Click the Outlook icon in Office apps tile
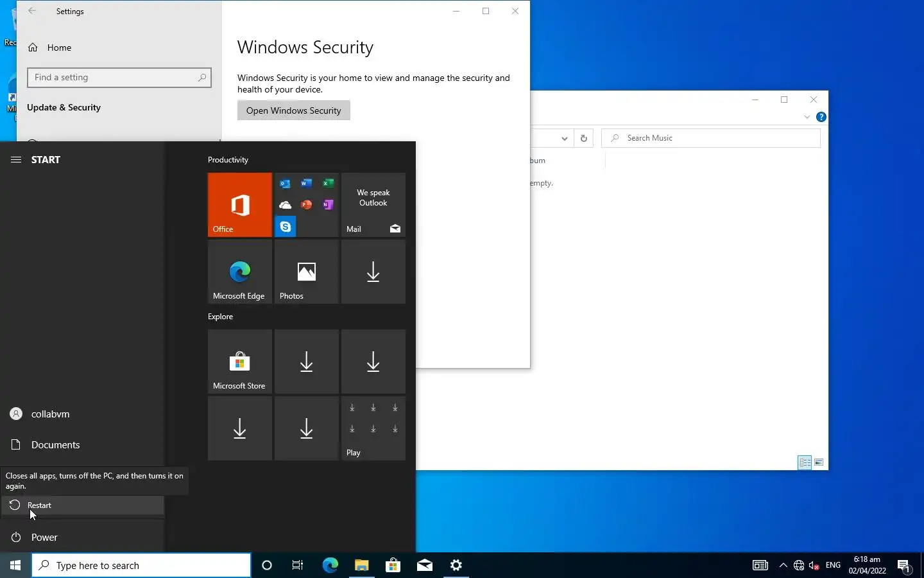924x578 pixels. [x=285, y=184]
